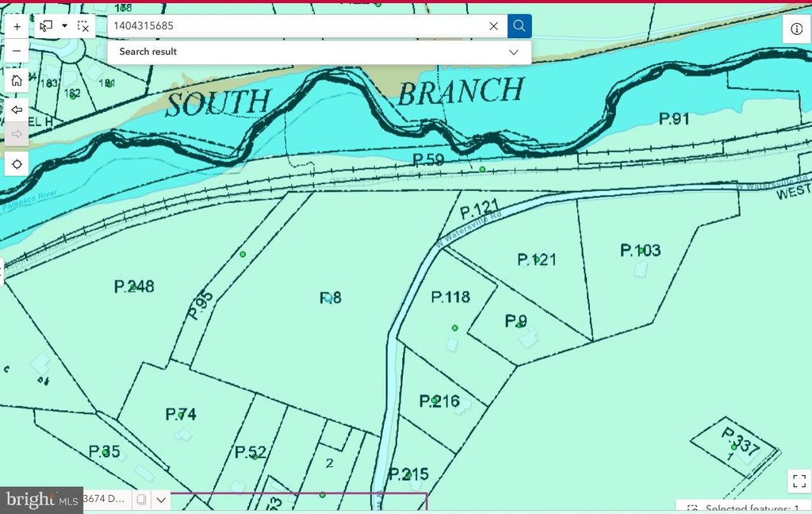Click the P.215 parcel label
The width and height of the screenshot is (812, 514).
408,474
